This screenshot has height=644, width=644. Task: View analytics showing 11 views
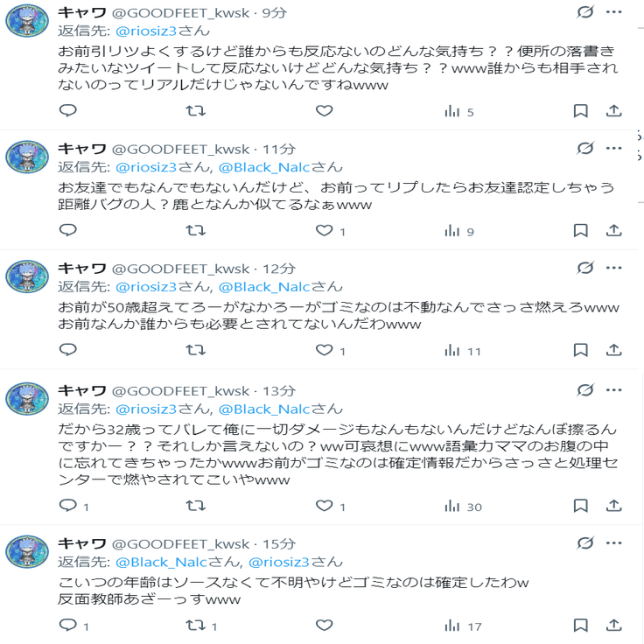point(462,350)
